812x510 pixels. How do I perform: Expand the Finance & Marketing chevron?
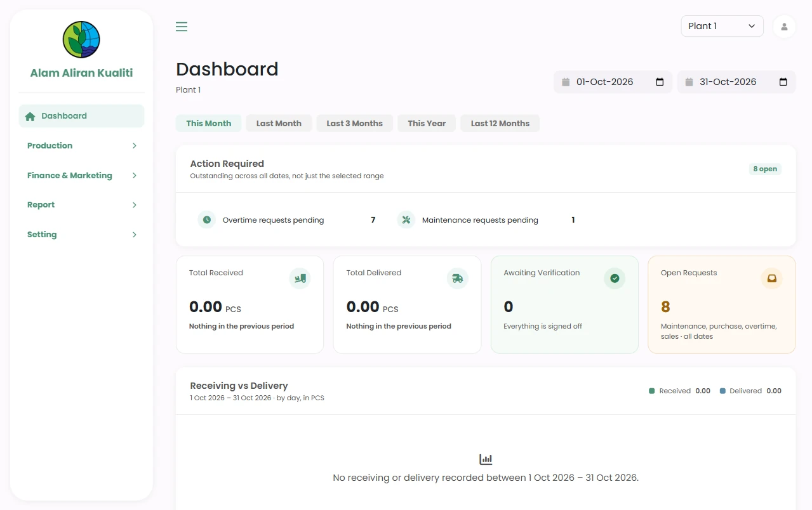(134, 176)
